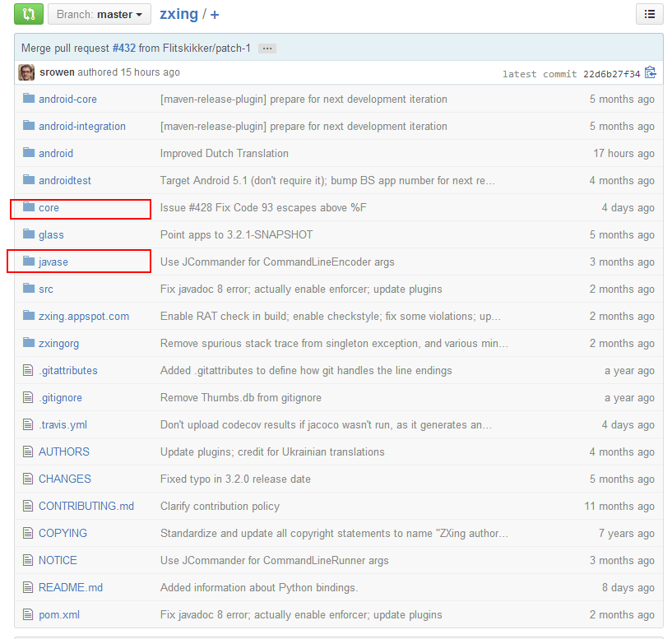Open the android-integration folder
672x639 pixels.
click(82, 126)
